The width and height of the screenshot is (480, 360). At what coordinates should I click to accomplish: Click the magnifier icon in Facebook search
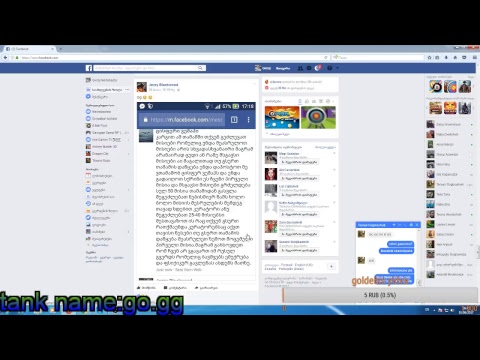coord(200,68)
